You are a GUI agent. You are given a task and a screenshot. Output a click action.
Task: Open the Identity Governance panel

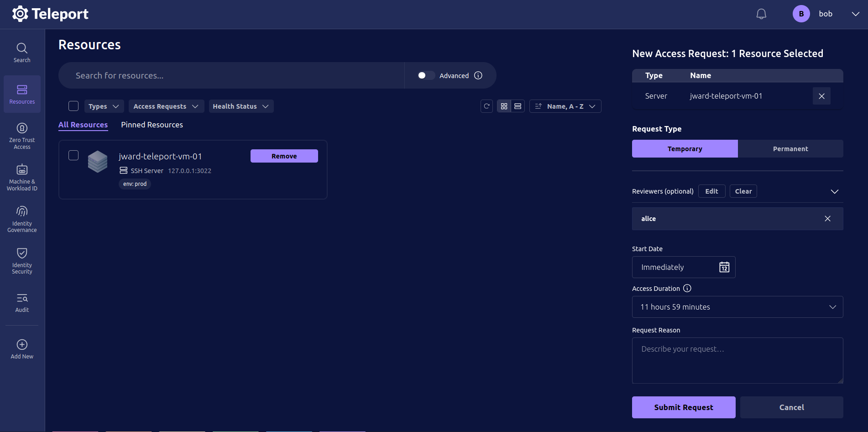pos(22,219)
